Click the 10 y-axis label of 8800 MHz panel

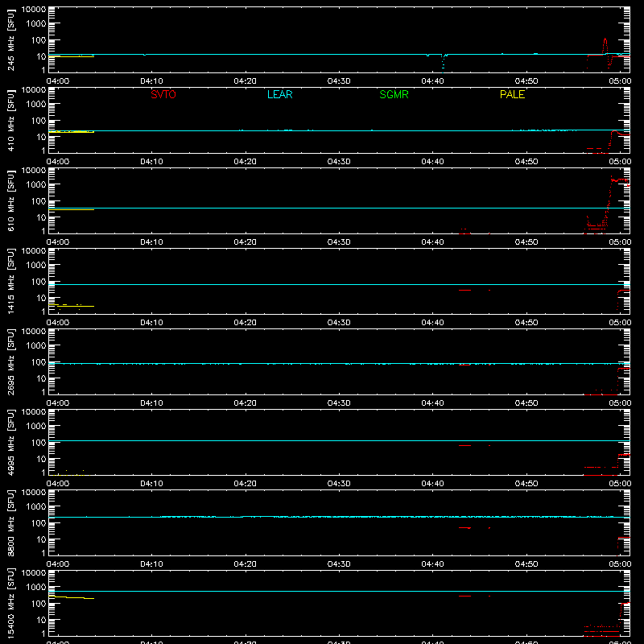41,539
